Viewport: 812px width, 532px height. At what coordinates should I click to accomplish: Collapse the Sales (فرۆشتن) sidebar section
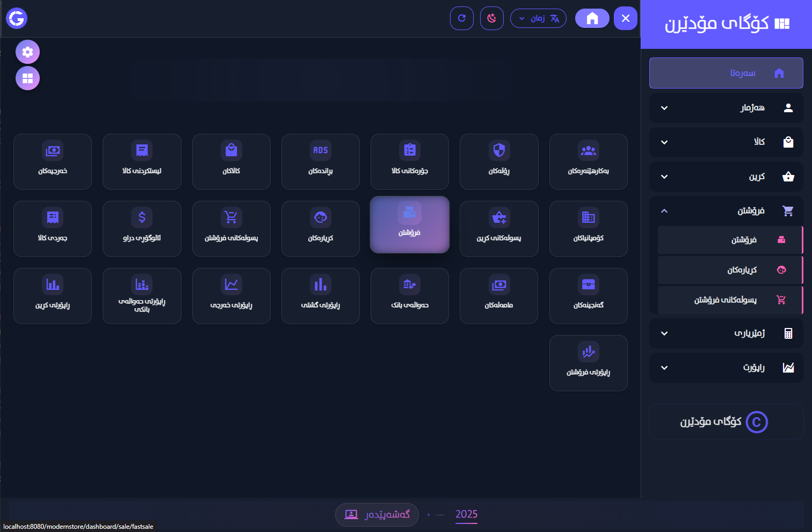(x=726, y=211)
